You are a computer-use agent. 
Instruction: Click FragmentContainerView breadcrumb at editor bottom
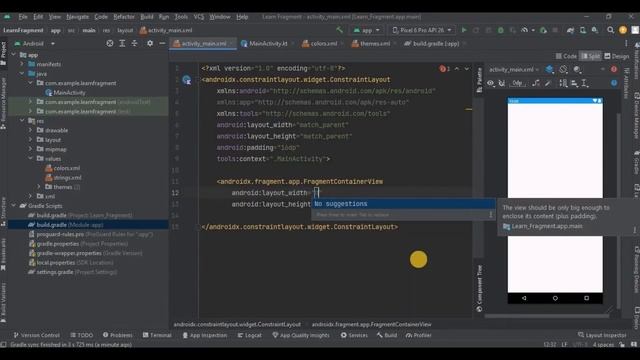(x=371, y=324)
